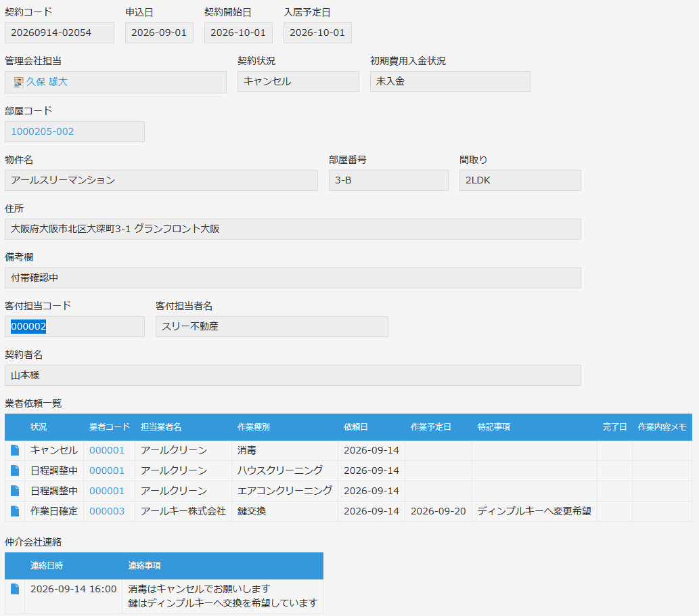Click the 初期費用入金状況 field 未入金
The width and height of the screenshot is (699, 616).
pyautogui.click(x=450, y=81)
